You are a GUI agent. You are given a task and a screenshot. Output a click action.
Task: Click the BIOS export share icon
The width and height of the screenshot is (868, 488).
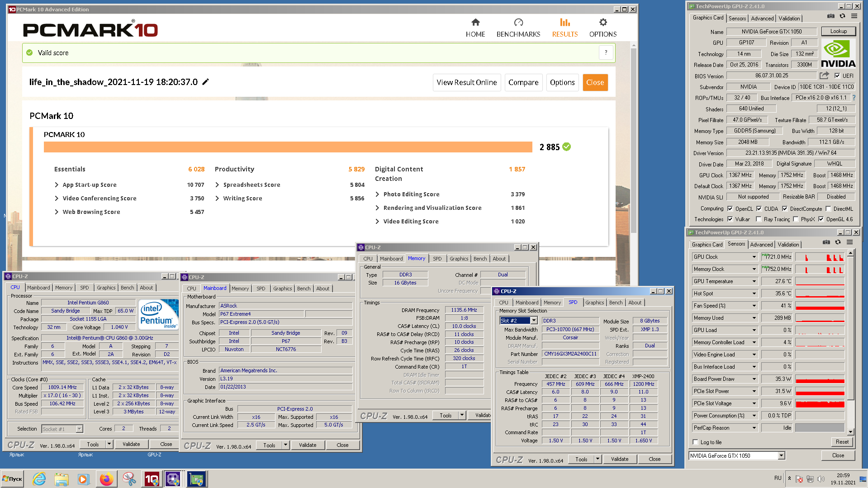pyautogui.click(x=825, y=76)
